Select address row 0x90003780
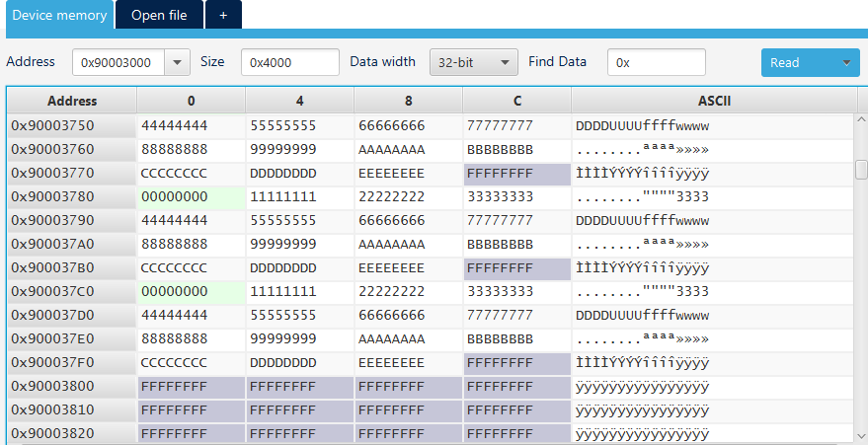Screen dimensions: 868x445 (72, 196)
